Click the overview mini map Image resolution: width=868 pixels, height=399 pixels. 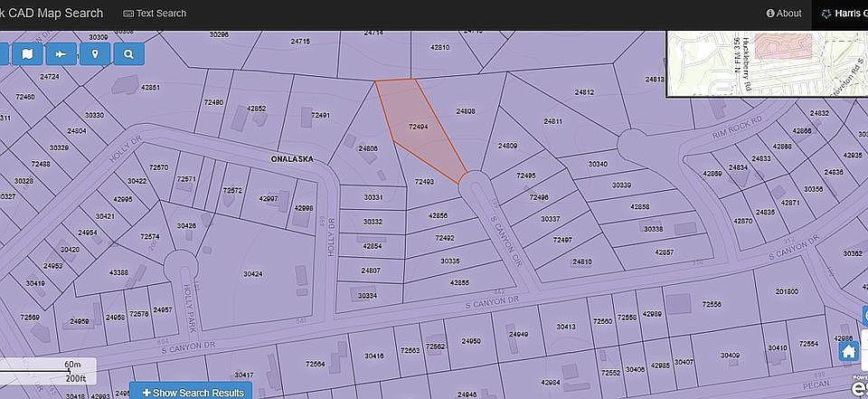click(x=768, y=63)
